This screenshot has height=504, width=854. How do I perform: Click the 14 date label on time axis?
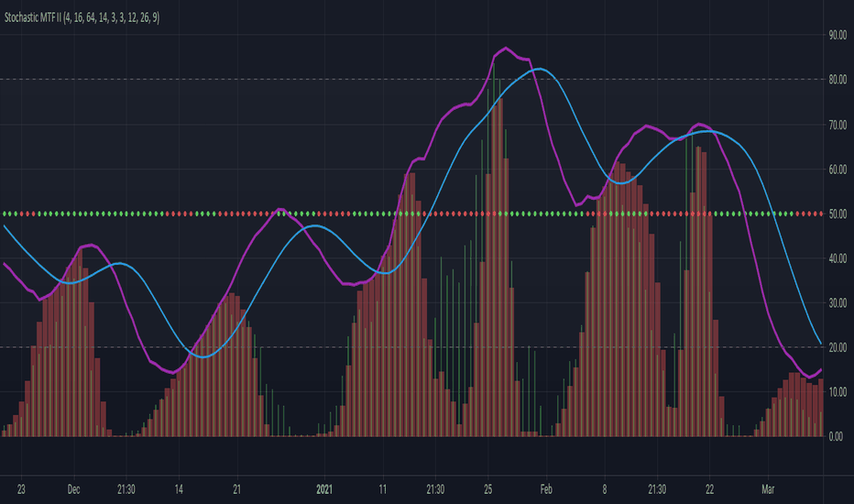179,489
